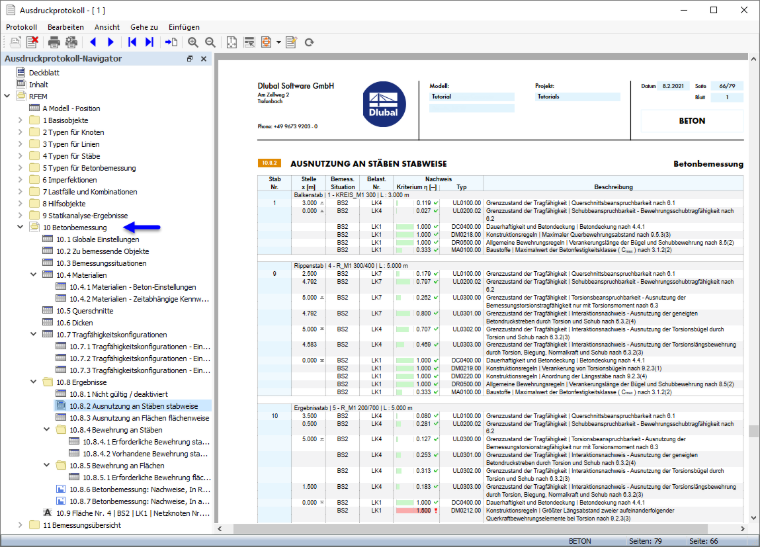Expand the 9 Statikanalyse-Ergebnisse folder

click(x=20, y=215)
